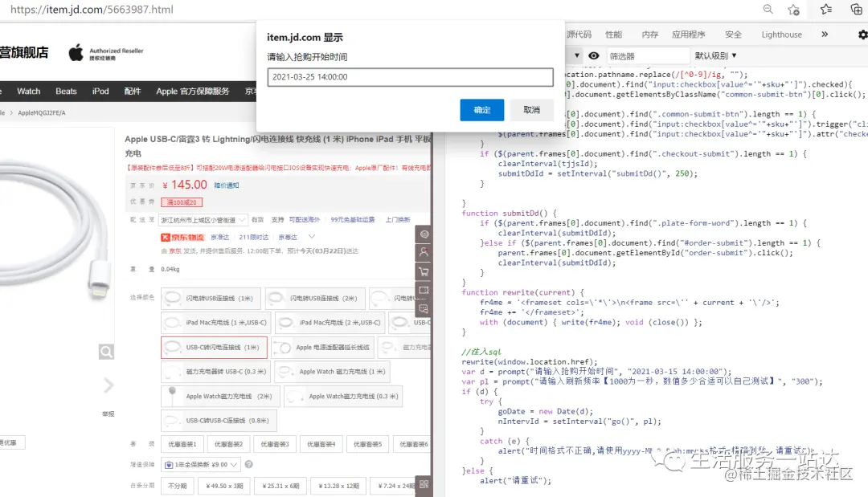Open Apple 官方保障服务 menu item
The image size is (868, 497).
193,92
